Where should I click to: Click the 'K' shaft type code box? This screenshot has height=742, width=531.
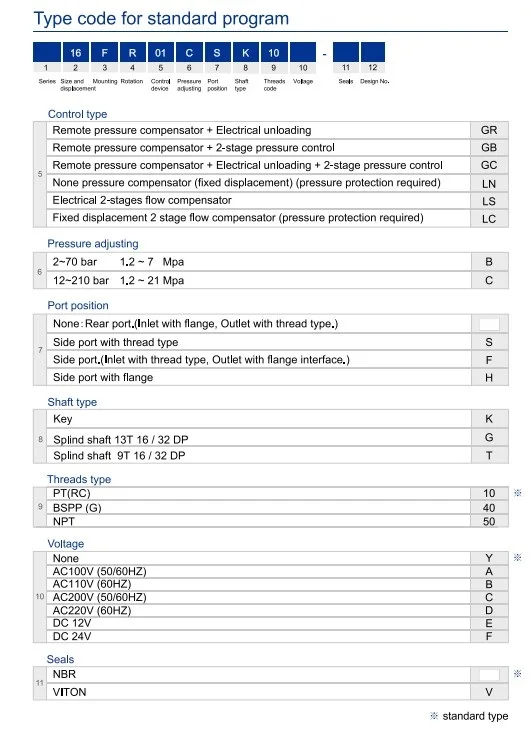click(245, 52)
